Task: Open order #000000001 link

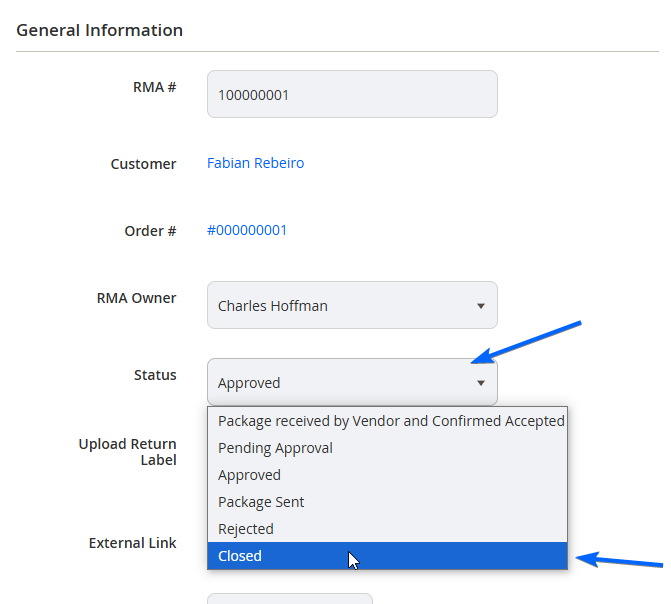Action: [247, 230]
